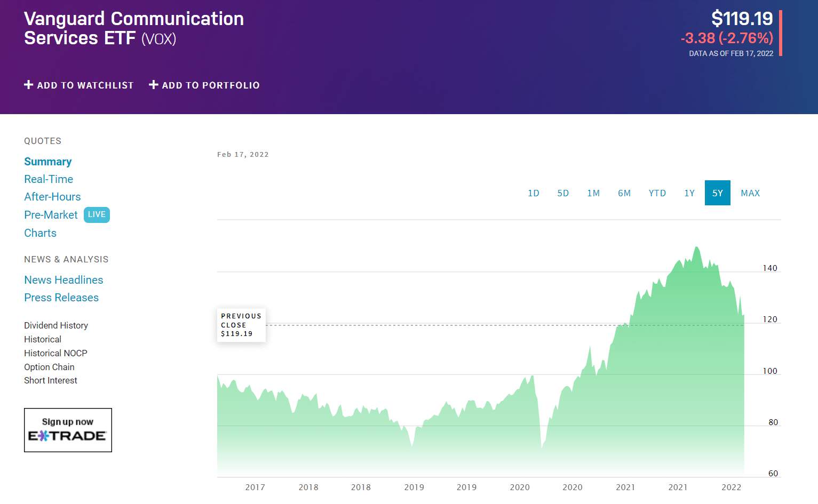Open After-Hours quotes

(x=52, y=197)
